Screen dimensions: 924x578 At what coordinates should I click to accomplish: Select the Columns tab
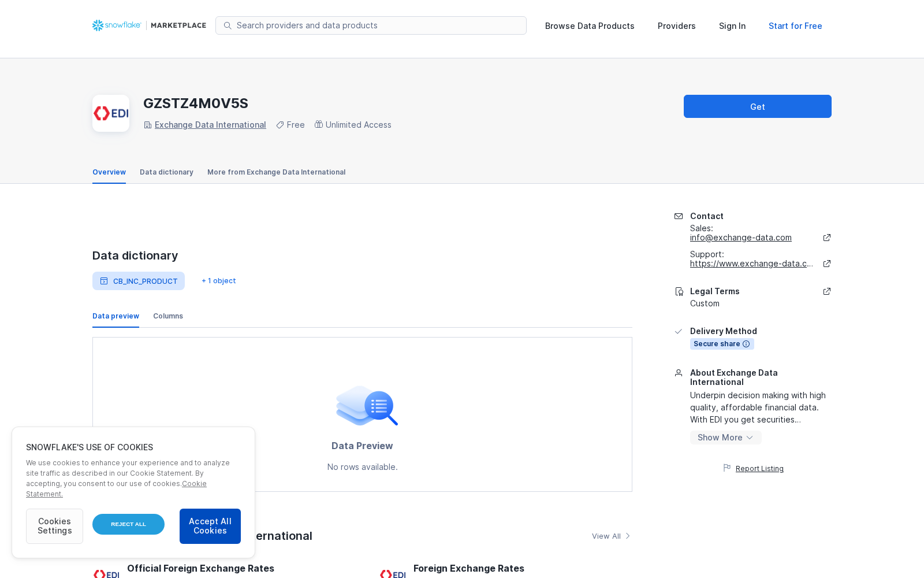(168, 316)
